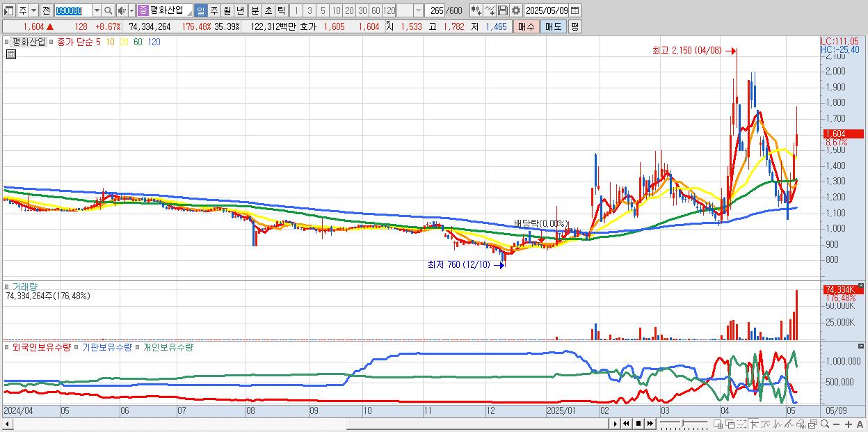The image size is (868, 432).
Task: Click the purple 증 badge icon
Action: [143, 10]
